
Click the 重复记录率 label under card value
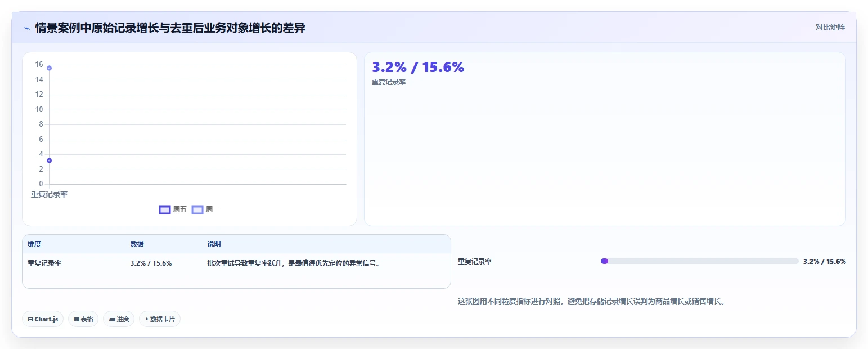tap(389, 82)
